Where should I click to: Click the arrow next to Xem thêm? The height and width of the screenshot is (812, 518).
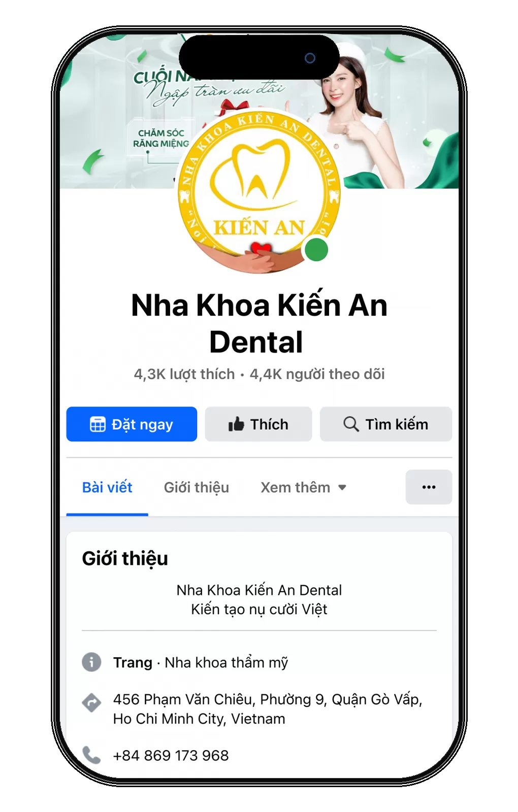click(x=342, y=488)
